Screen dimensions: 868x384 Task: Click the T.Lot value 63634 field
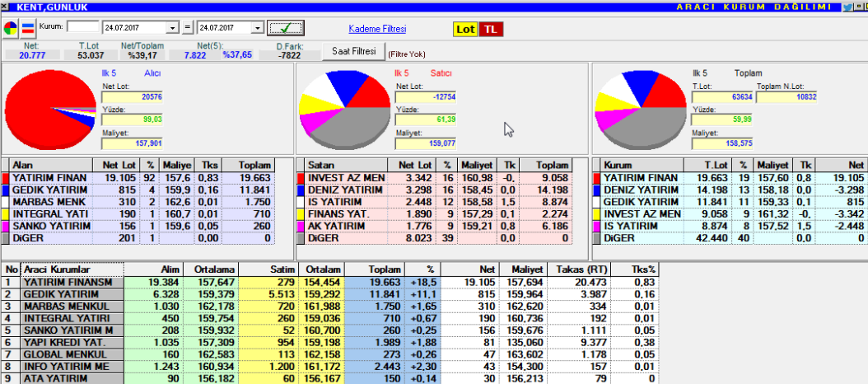click(722, 97)
